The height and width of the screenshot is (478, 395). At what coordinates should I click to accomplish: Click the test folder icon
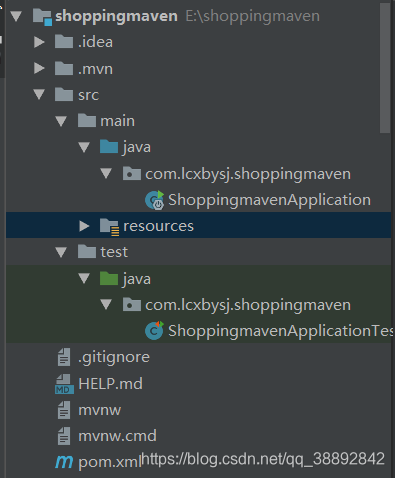(x=87, y=251)
